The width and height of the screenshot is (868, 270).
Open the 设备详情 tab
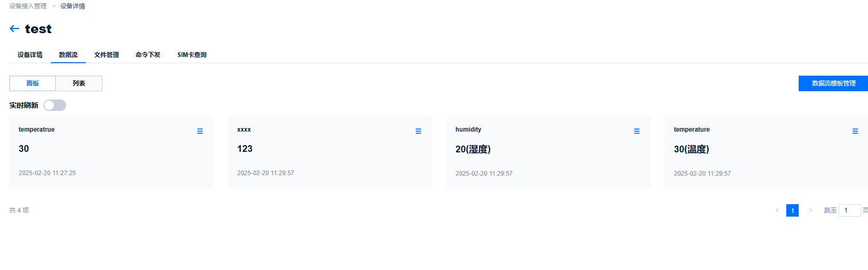click(30, 55)
